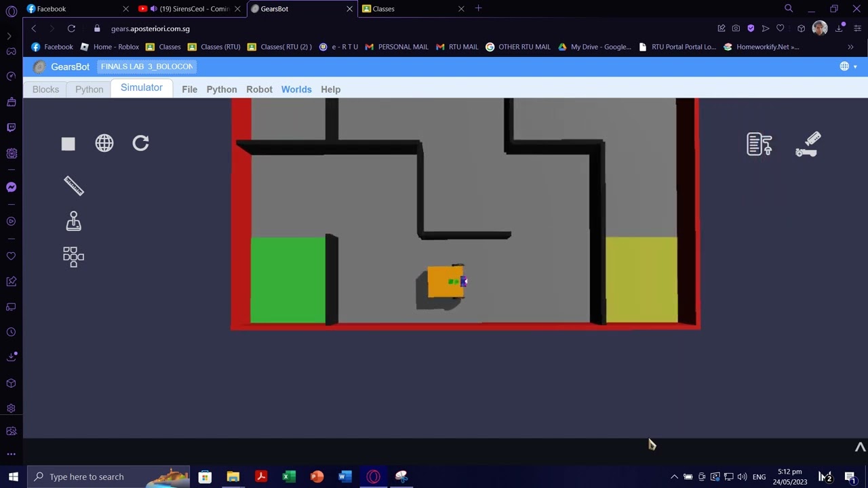Screen dimensions: 868x488
Task: Go back to previous page
Action: [33, 28]
